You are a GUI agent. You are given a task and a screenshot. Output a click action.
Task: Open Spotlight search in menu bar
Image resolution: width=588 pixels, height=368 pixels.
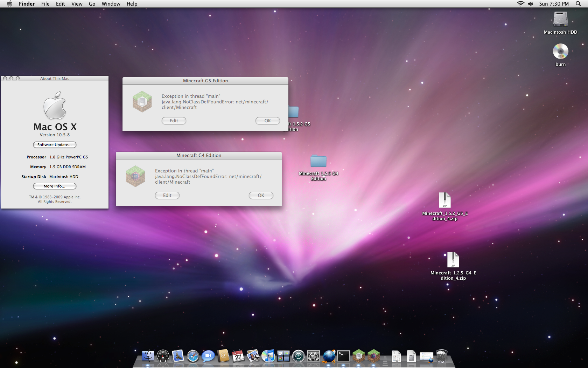(578, 4)
